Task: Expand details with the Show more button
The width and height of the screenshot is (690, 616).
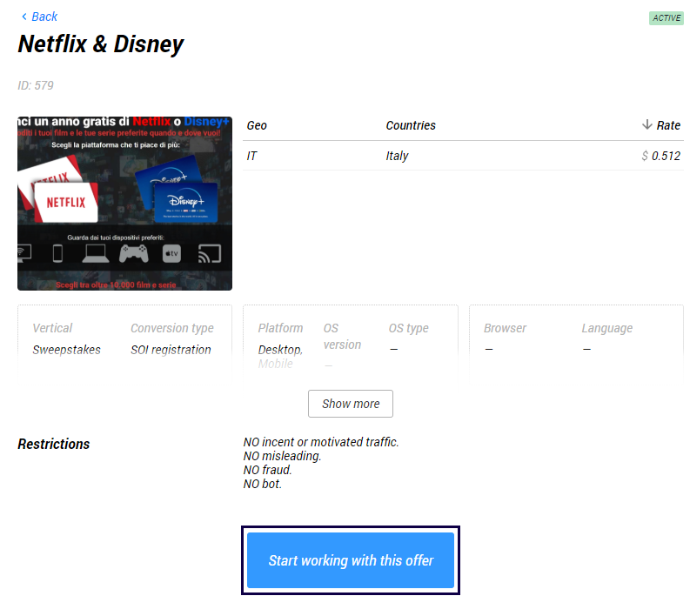Action: [x=351, y=404]
